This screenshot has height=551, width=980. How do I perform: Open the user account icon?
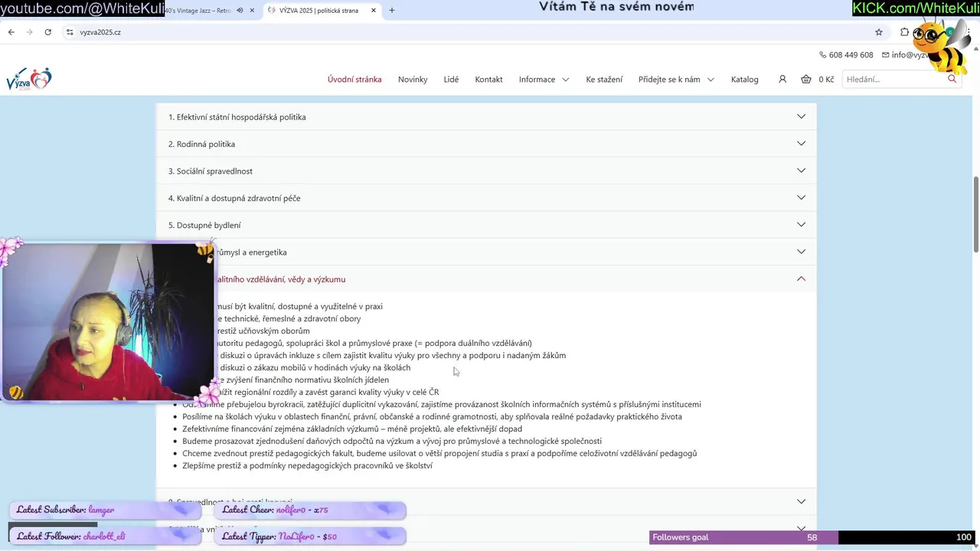[782, 79]
